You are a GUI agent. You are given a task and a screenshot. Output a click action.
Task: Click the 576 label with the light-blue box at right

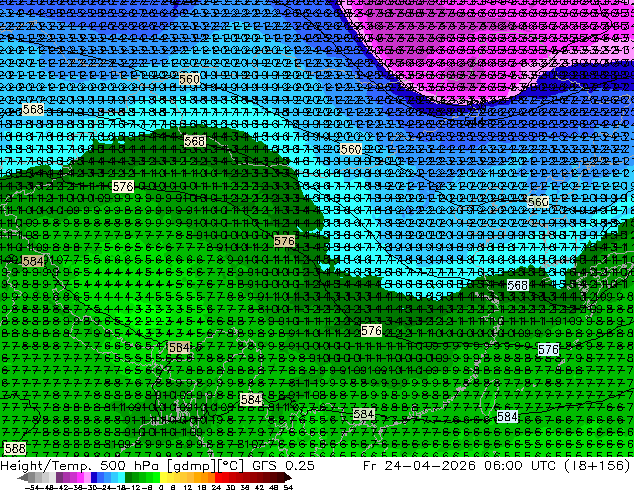[548, 350]
